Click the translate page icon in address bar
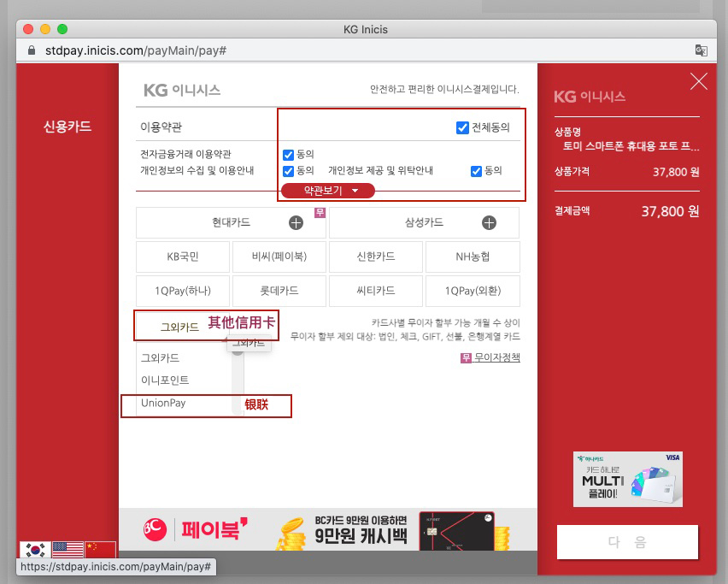This screenshot has width=728, height=584. pos(701,50)
